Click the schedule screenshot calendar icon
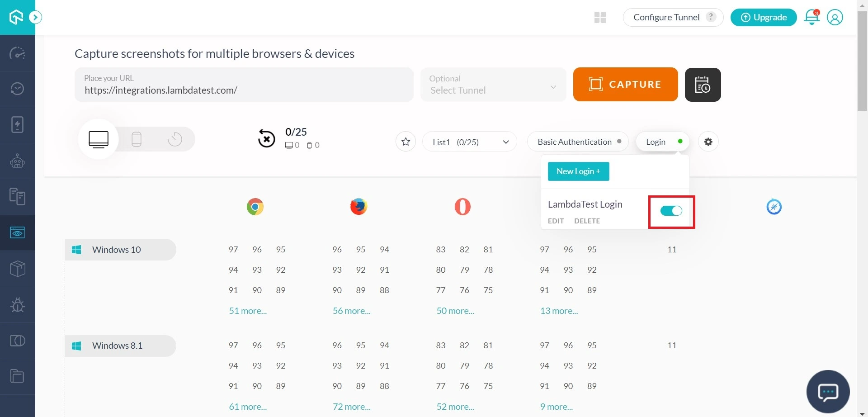Screen dimensions: 868x417 [x=703, y=85]
